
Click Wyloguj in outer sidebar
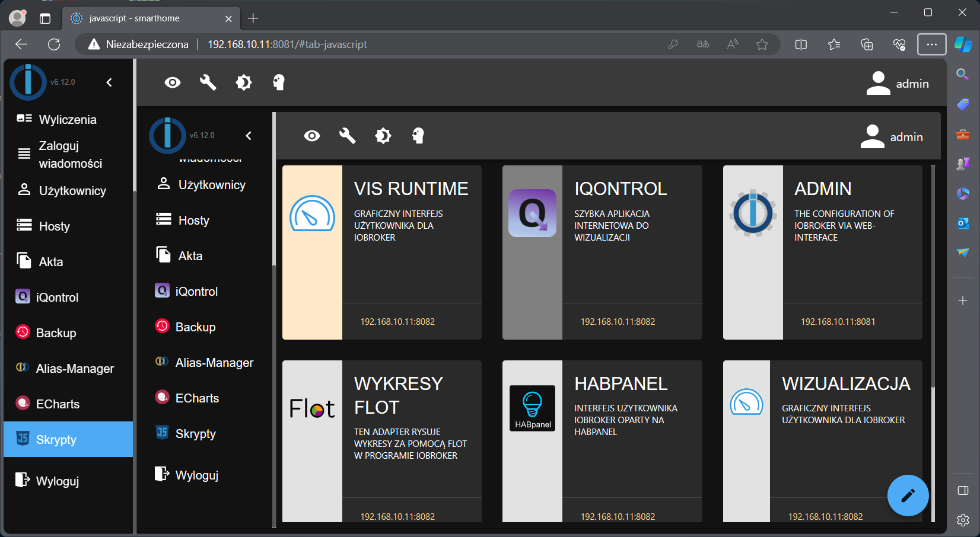(x=68, y=481)
